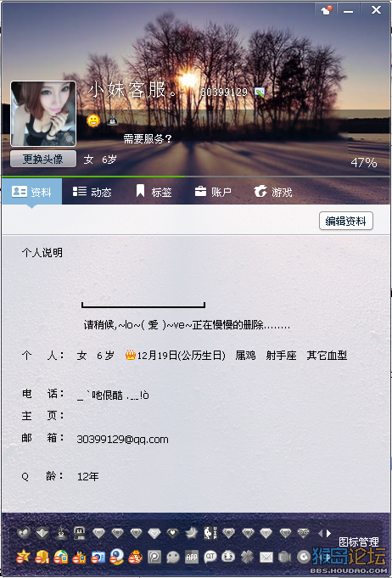This screenshot has width=392, height=578.
Task: Click the yellow smiley status icon
Action: point(93,121)
